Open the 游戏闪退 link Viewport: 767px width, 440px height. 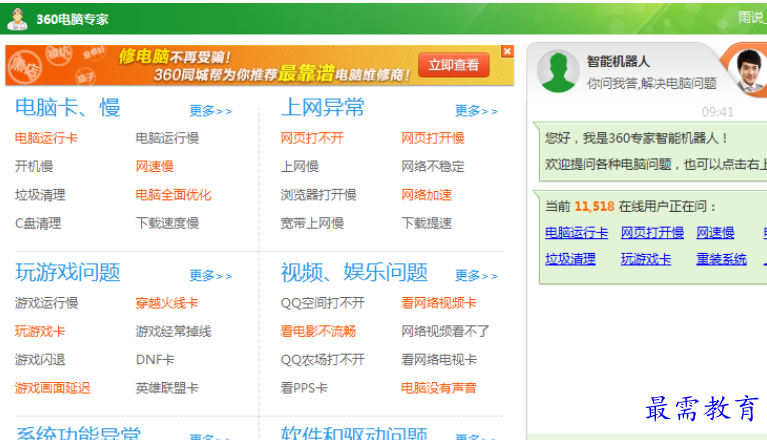click(40, 360)
